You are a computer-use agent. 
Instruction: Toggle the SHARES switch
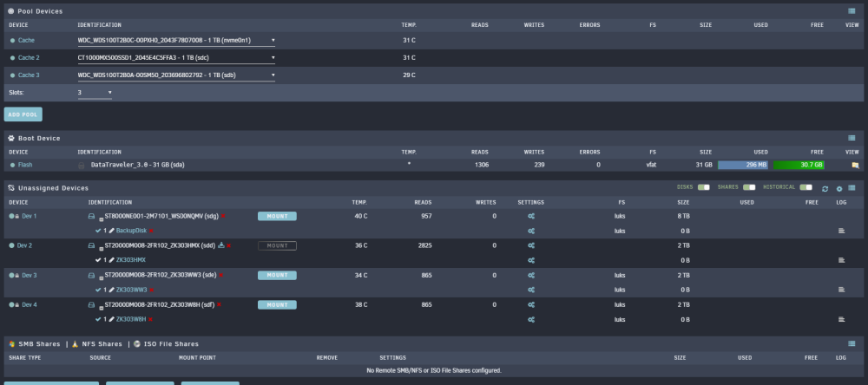749,187
